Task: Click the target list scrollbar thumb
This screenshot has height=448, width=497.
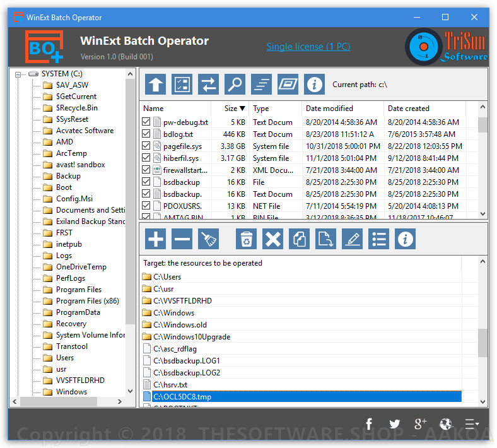Action: 482,343
